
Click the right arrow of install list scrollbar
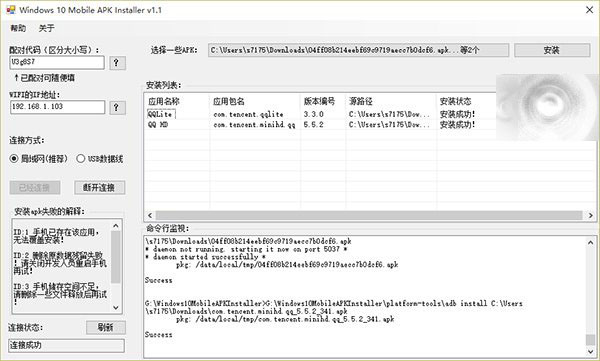(590, 216)
